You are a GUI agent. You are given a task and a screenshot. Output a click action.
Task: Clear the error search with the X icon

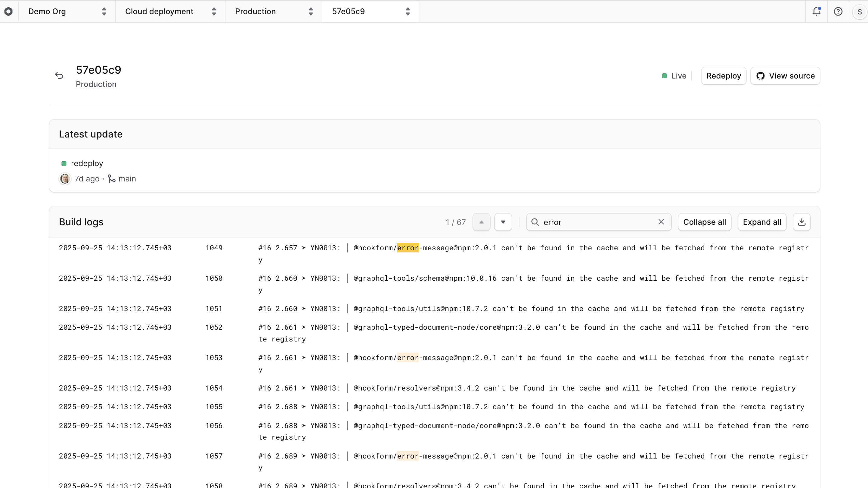tap(661, 222)
